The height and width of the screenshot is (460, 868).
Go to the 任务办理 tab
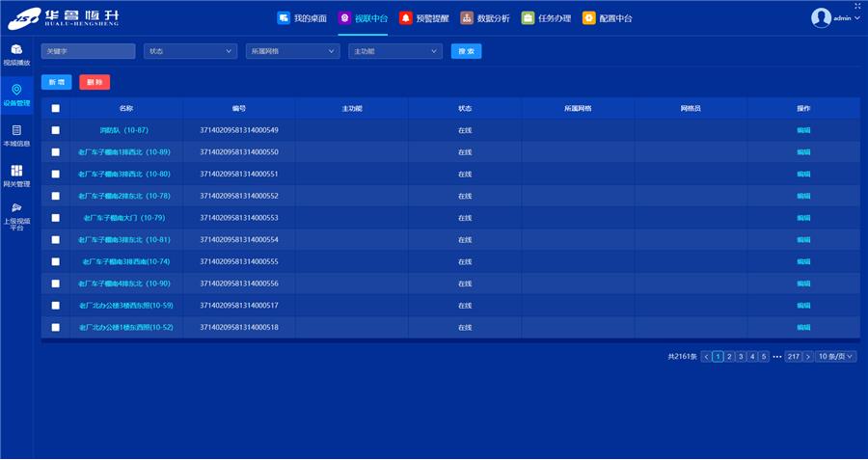(x=547, y=17)
